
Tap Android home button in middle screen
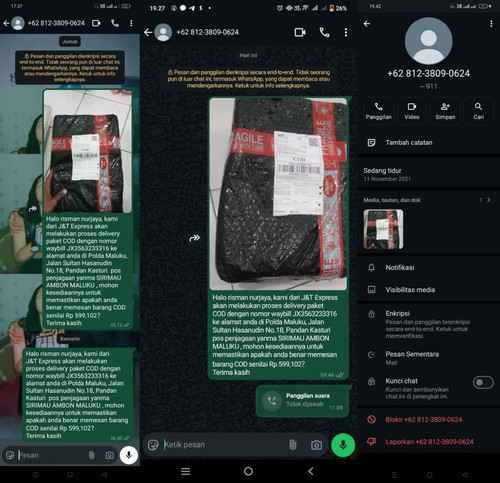(x=248, y=471)
